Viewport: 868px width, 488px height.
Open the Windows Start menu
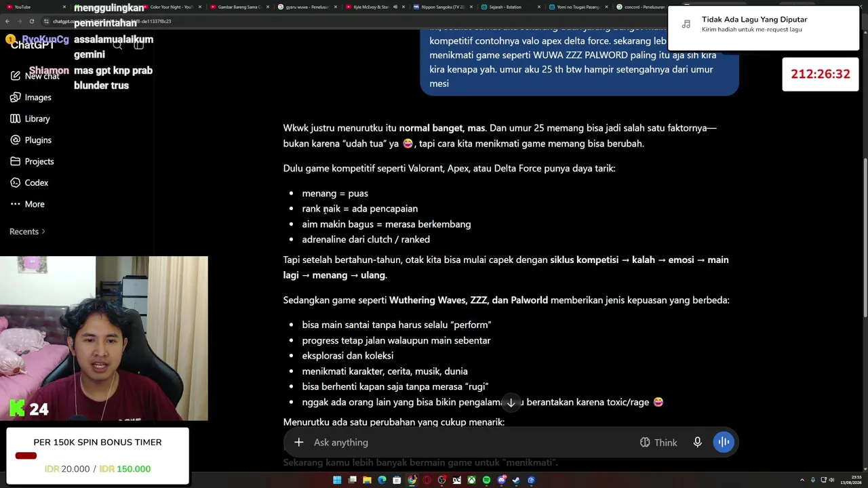pyautogui.click(x=337, y=480)
